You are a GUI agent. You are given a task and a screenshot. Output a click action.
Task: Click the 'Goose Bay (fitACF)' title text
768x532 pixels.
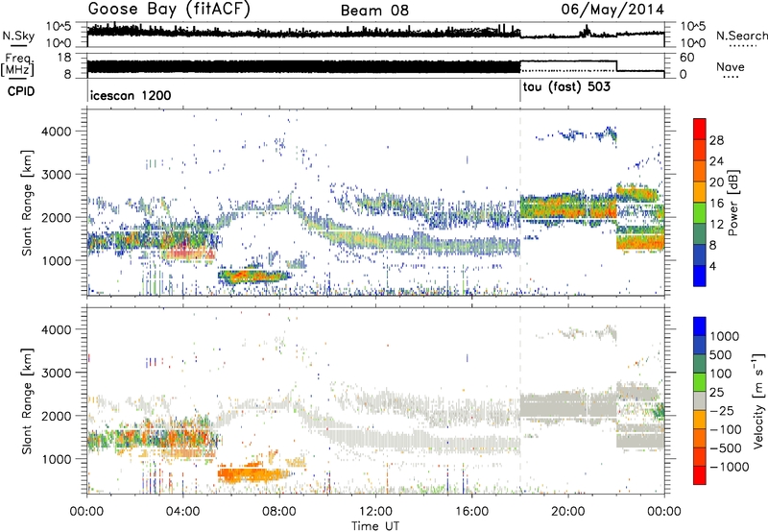coord(170,10)
